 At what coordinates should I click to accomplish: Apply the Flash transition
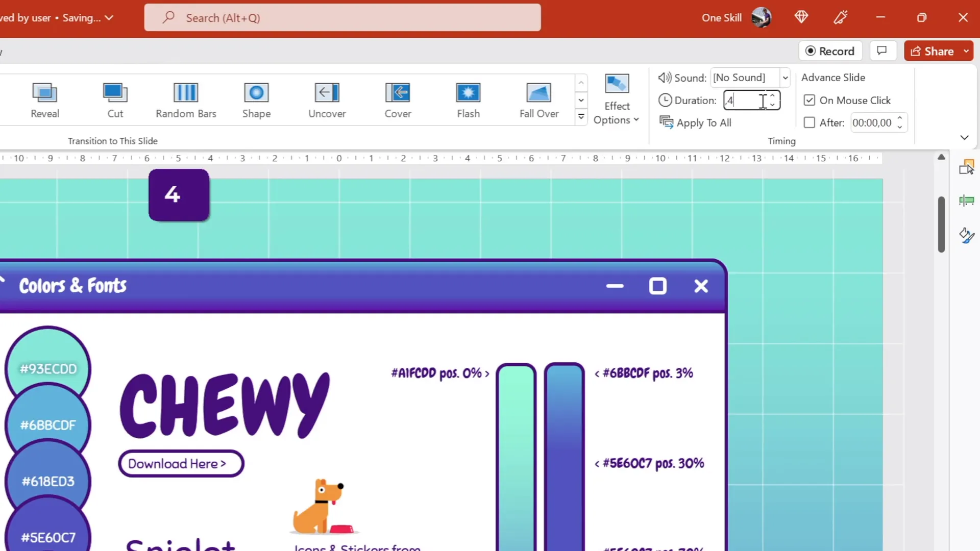pyautogui.click(x=468, y=101)
